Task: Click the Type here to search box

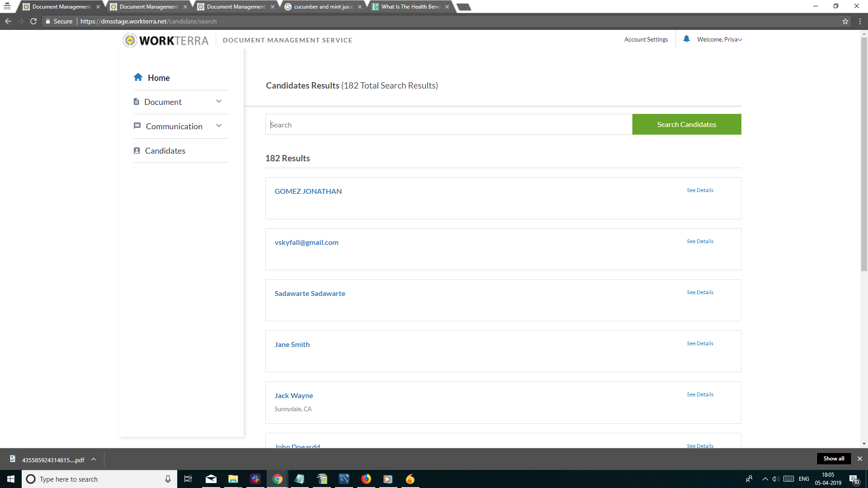Action: [x=99, y=479]
